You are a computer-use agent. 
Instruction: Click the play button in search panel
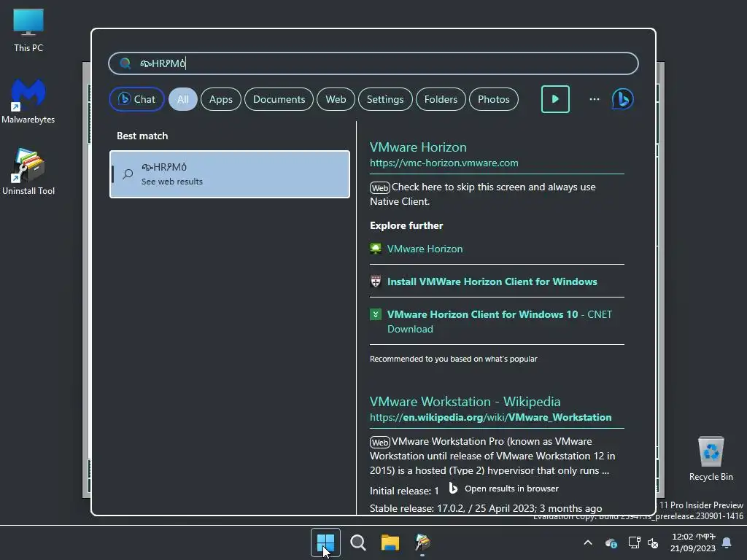click(555, 99)
